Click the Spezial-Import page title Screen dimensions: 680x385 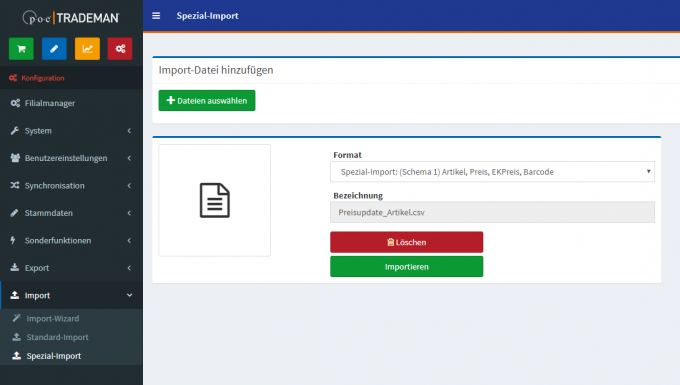tap(207, 16)
